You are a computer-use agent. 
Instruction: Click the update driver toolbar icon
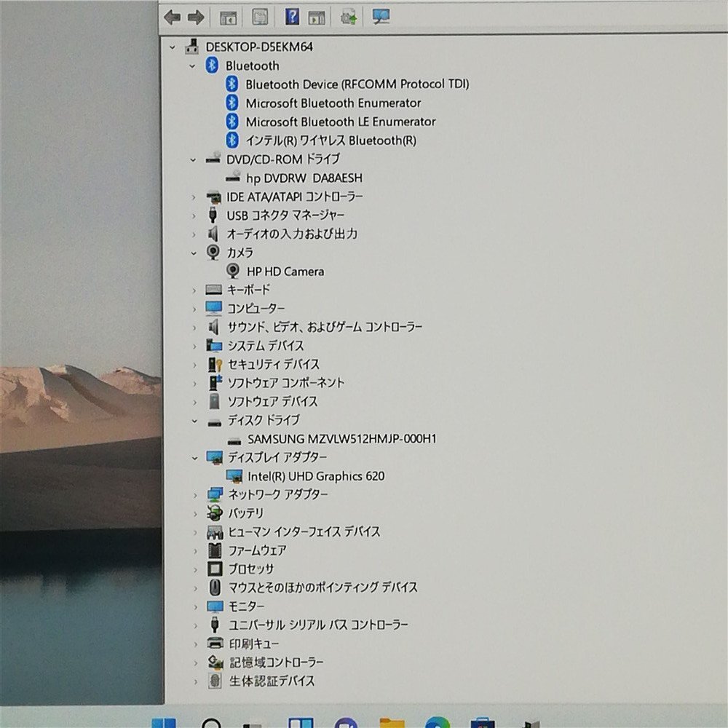[x=348, y=17]
